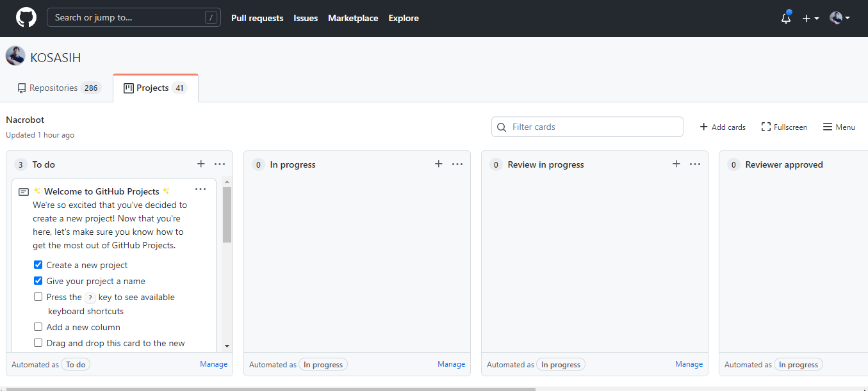The height and width of the screenshot is (391, 868).
Task: Click Manage link in To do column
Action: pos(213,364)
